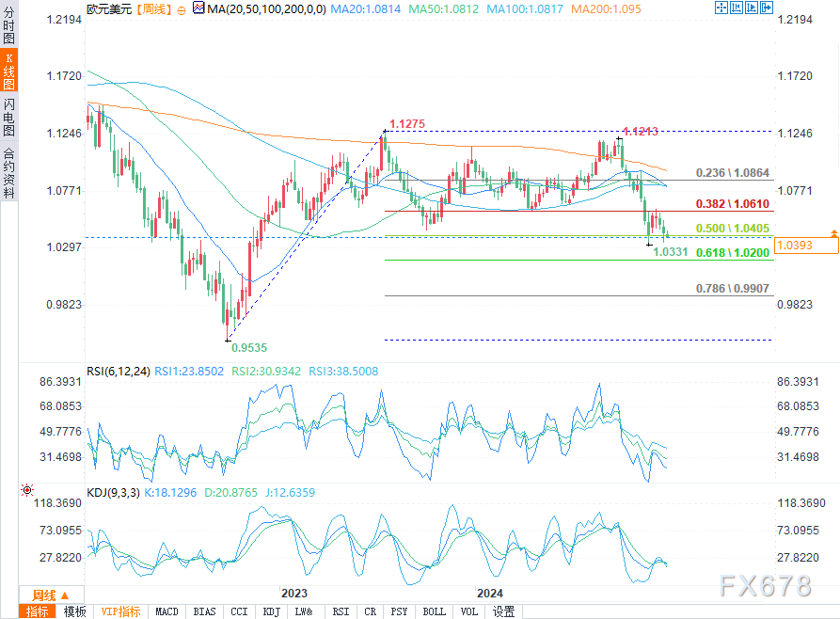
Task: Click the 0.618 \ 1.0200 Fibonacci label
Action: click(x=733, y=253)
